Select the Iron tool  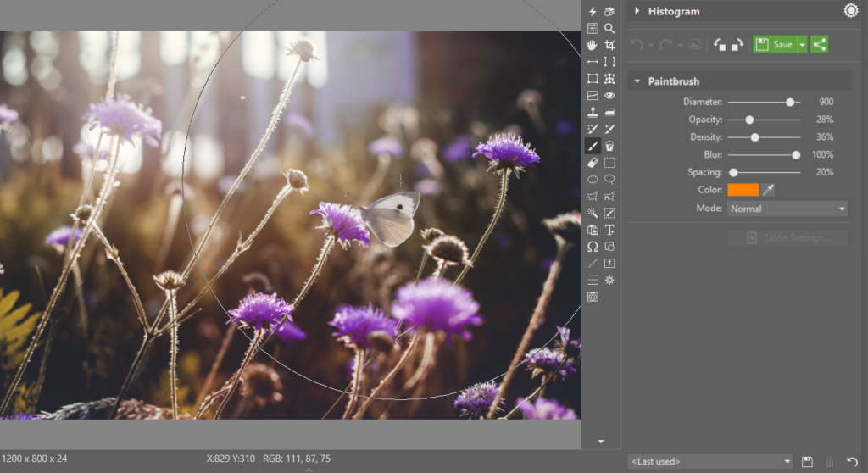(609, 113)
